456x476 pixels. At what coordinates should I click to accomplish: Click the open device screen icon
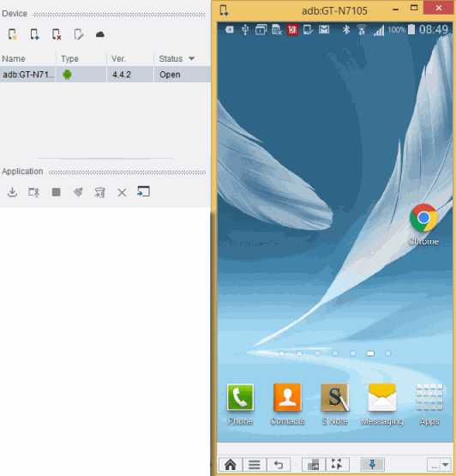point(143,191)
